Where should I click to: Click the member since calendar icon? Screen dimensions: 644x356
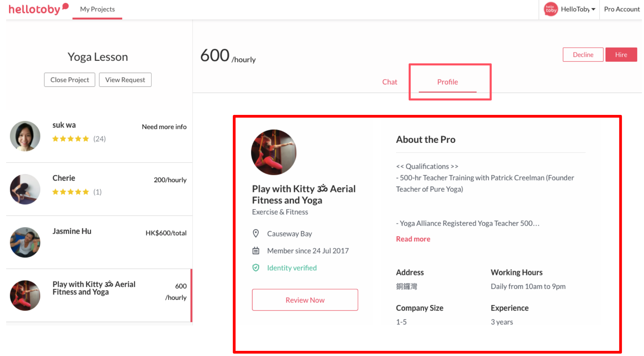[x=256, y=251]
